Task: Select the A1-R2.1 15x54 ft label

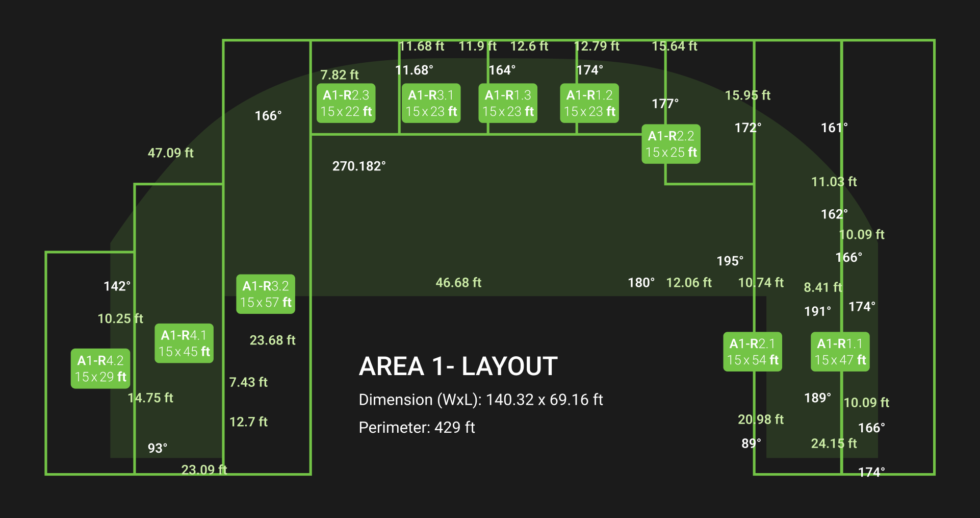Action: coord(753,352)
